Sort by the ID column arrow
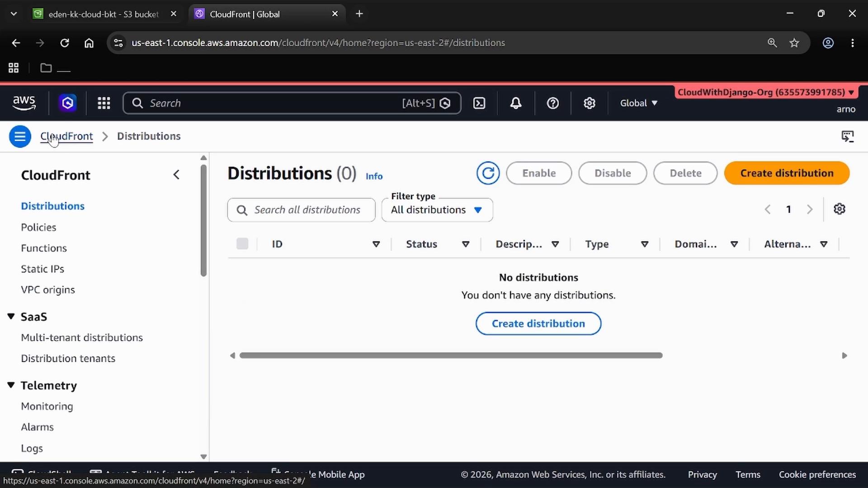This screenshot has height=488, width=868. pyautogui.click(x=376, y=244)
